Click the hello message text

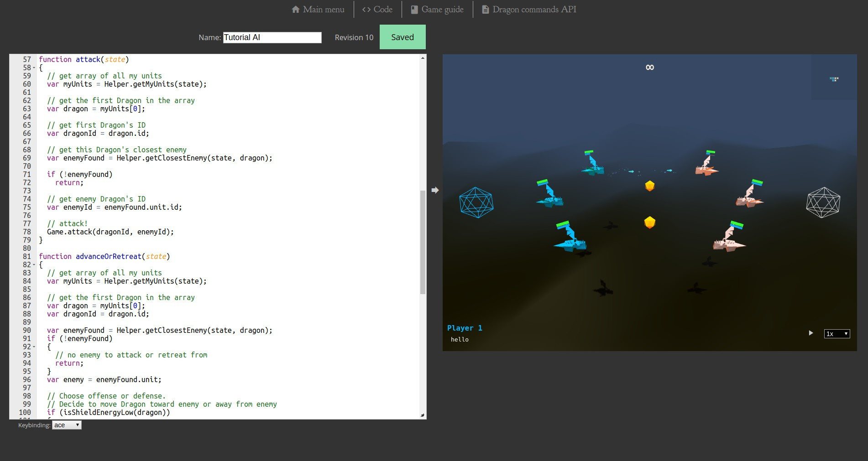(460, 339)
